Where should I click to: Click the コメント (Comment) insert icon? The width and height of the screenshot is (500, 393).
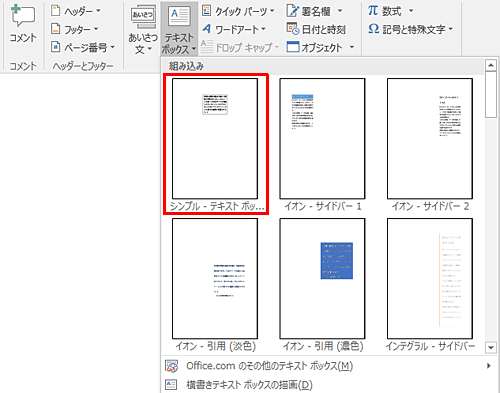pos(23,16)
